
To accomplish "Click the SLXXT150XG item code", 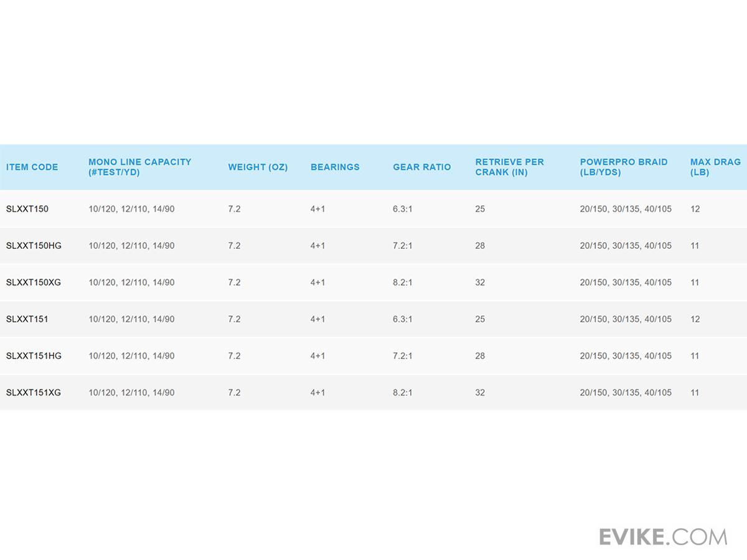I will [34, 282].
